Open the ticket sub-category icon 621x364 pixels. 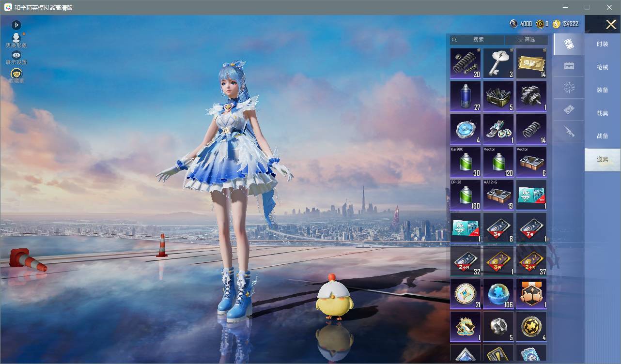click(569, 110)
